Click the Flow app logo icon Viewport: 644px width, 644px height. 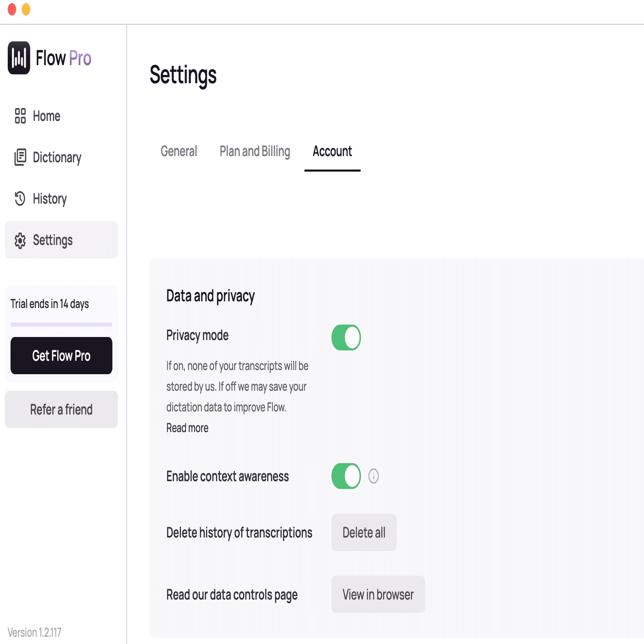tap(19, 58)
